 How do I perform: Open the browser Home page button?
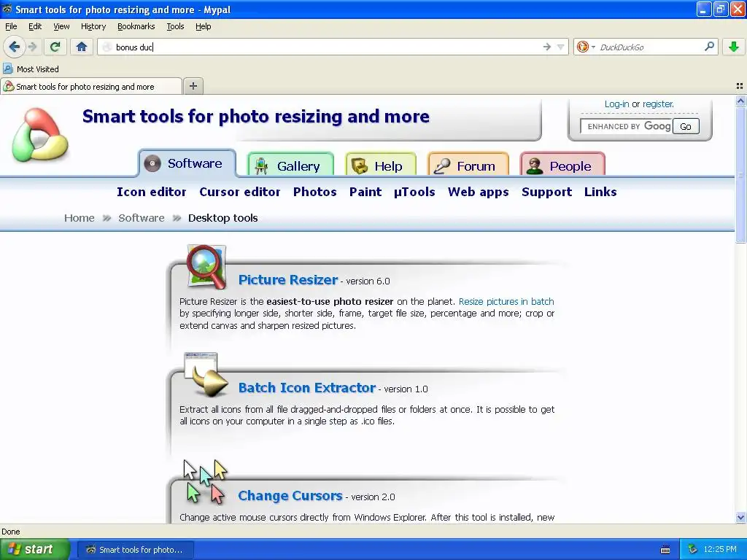click(82, 47)
